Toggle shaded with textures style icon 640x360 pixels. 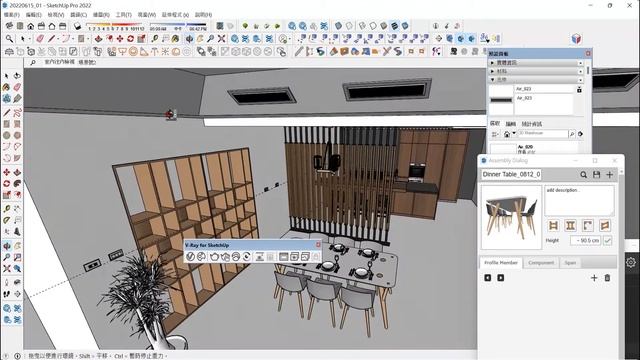click(394, 26)
